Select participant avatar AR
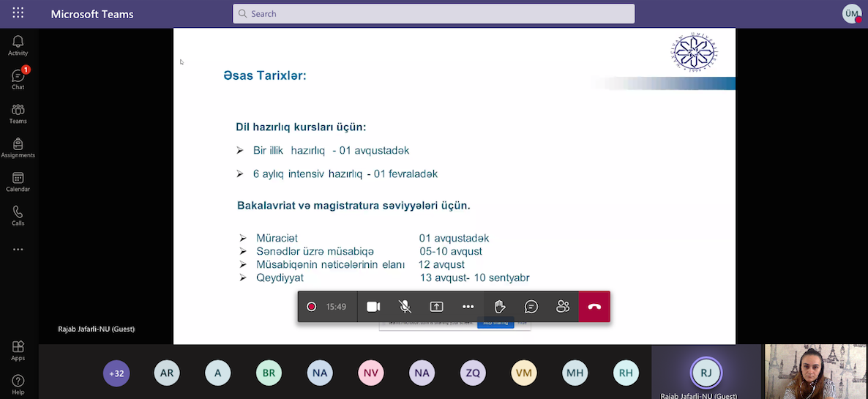This screenshot has height=399, width=868. pyautogui.click(x=167, y=373)
